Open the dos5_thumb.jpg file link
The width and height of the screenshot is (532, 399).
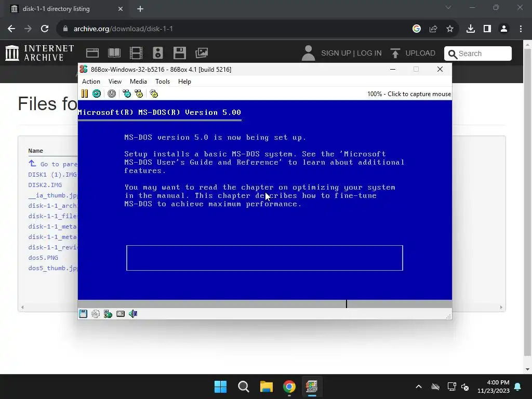[x=53, y=268]
